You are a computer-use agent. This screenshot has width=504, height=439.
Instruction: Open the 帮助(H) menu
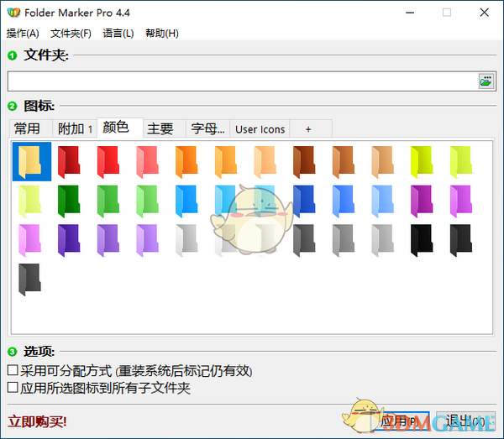pyautogui.click(x=162, y=34)
